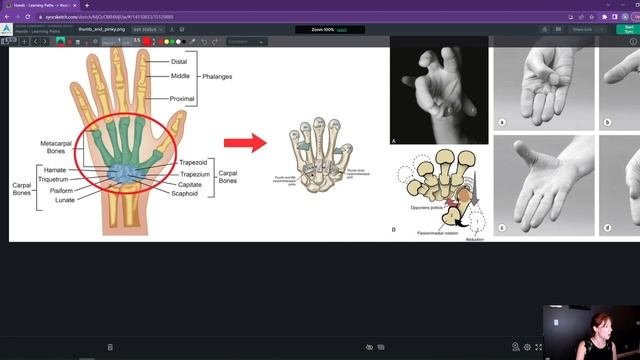Pick the white color swatch
640x360 pixels.
click(178, 42)
